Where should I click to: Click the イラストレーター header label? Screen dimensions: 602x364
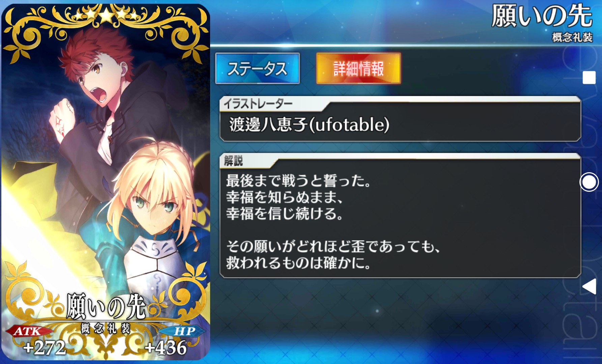click(258, 103)
